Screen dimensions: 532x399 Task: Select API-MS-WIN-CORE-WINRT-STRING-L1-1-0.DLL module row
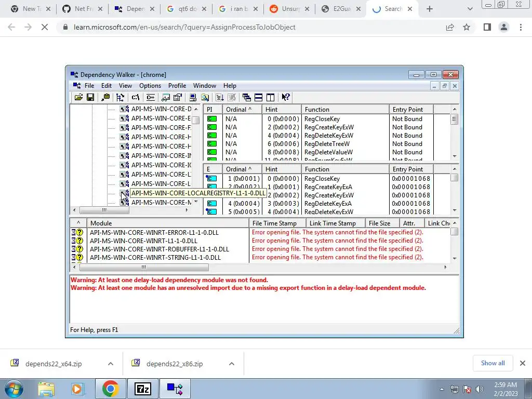tap(260, 258)
